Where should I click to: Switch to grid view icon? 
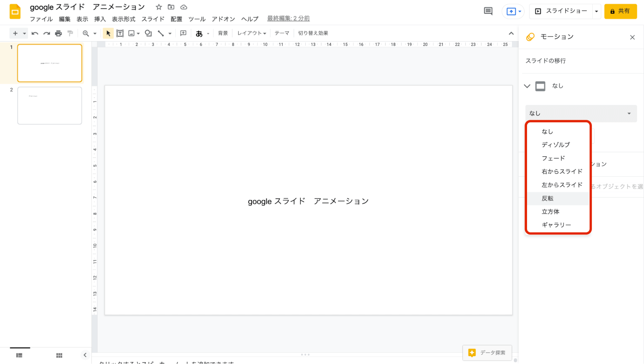[x=59, y=355]
